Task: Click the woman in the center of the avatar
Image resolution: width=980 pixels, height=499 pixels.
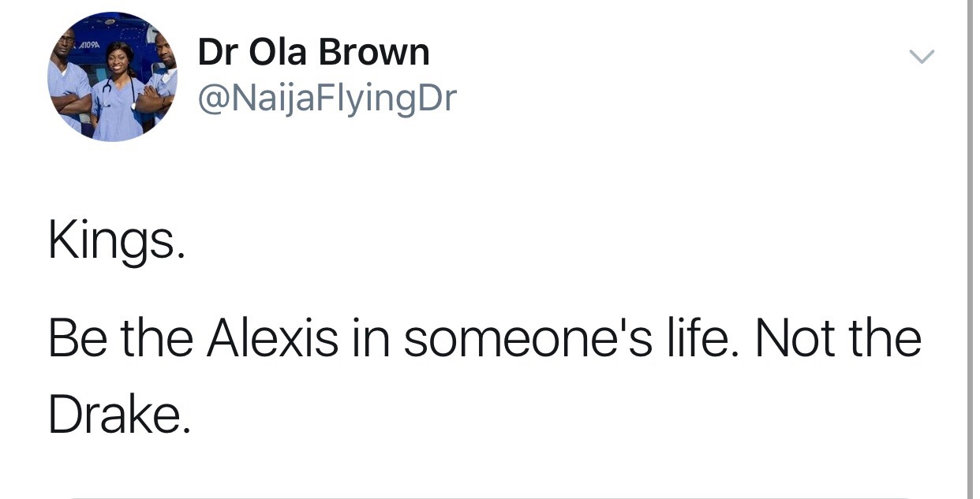Action: [116, 91]
